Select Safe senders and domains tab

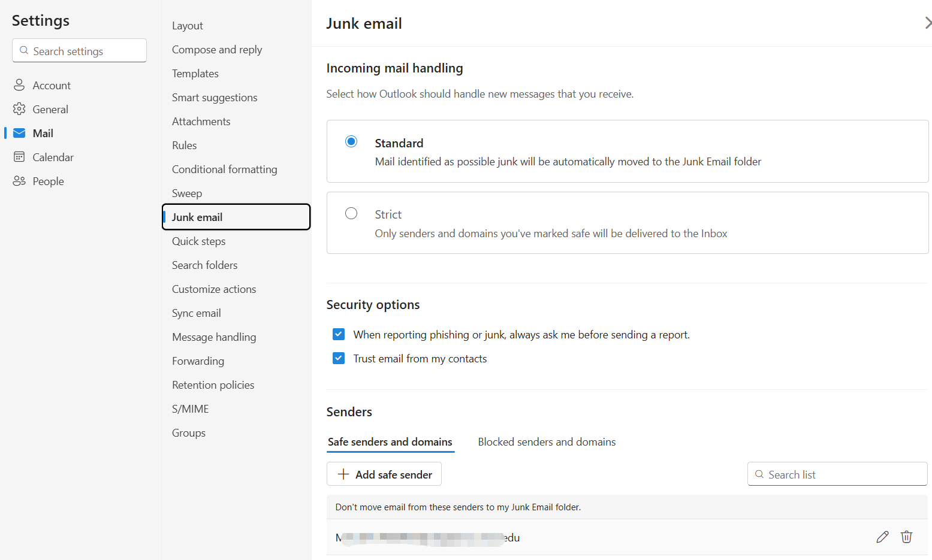390,442
